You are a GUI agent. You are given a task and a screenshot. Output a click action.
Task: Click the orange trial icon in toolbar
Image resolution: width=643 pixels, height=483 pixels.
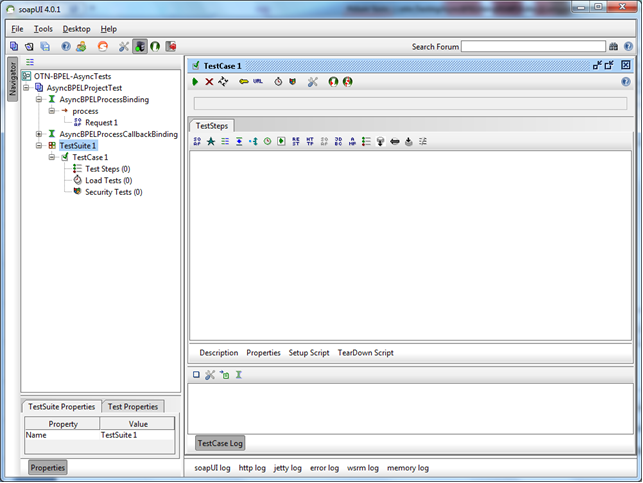[103, 46]
